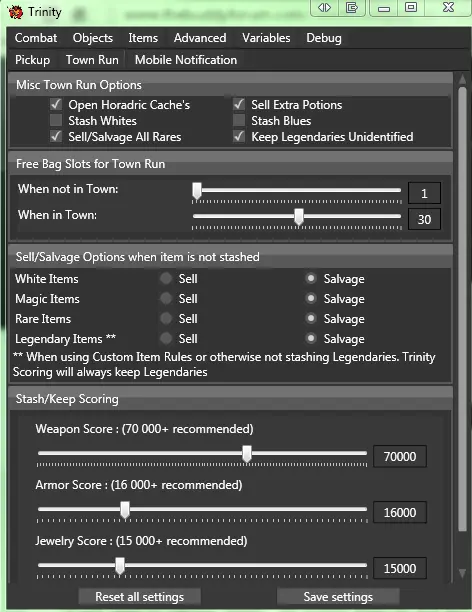The height and width of the screenshot is (612, 472).
Task: Click the pin window title bar icon
Action: (351, 7)
